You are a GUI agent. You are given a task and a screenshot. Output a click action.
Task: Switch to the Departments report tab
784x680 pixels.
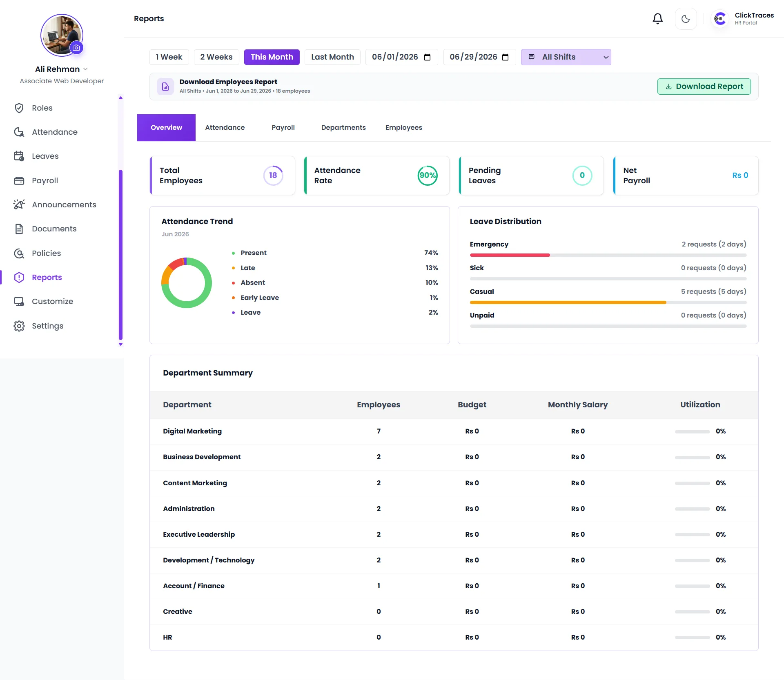(343, 128)
